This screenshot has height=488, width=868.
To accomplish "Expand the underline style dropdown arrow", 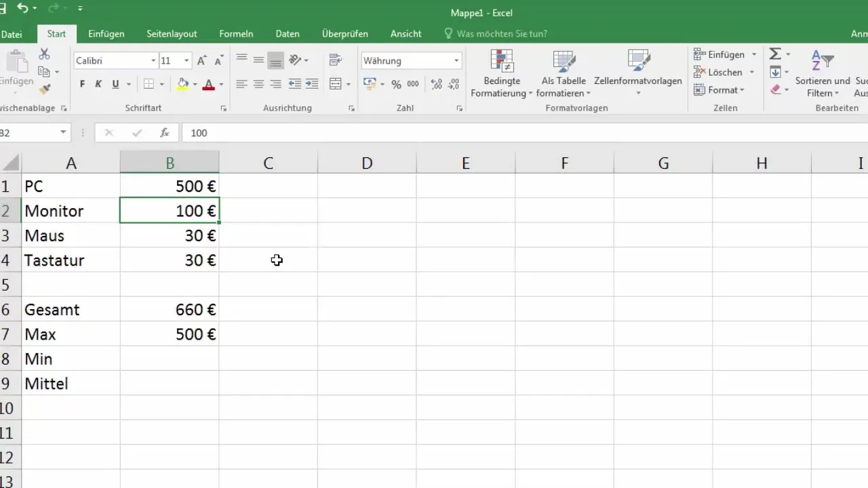I will (127, 85).
